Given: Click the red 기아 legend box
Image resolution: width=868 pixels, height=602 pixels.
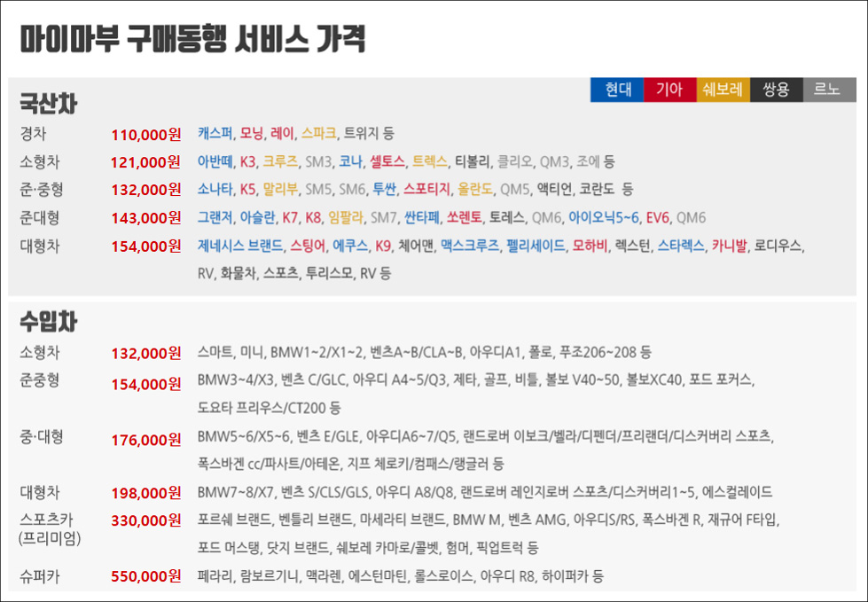Looking at the screenshot, I should tap(670, 90).
